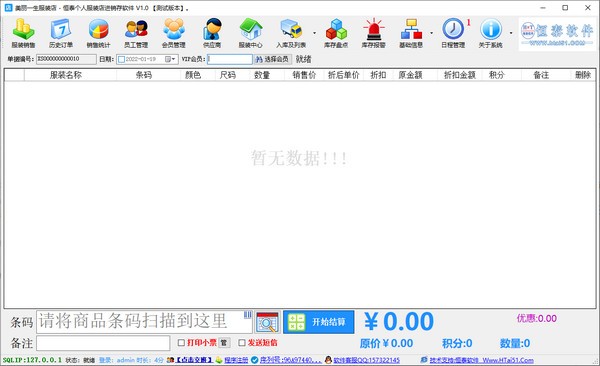This screenshot has height=366, width=600.
Task: Click the 【点击交班】 link
Action: (194, 360)
